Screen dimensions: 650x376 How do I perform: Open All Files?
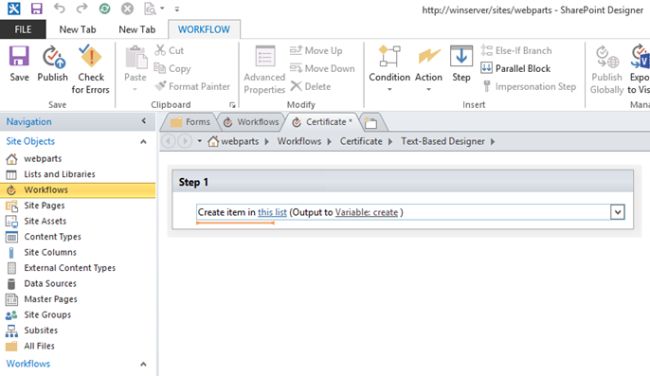30,346
